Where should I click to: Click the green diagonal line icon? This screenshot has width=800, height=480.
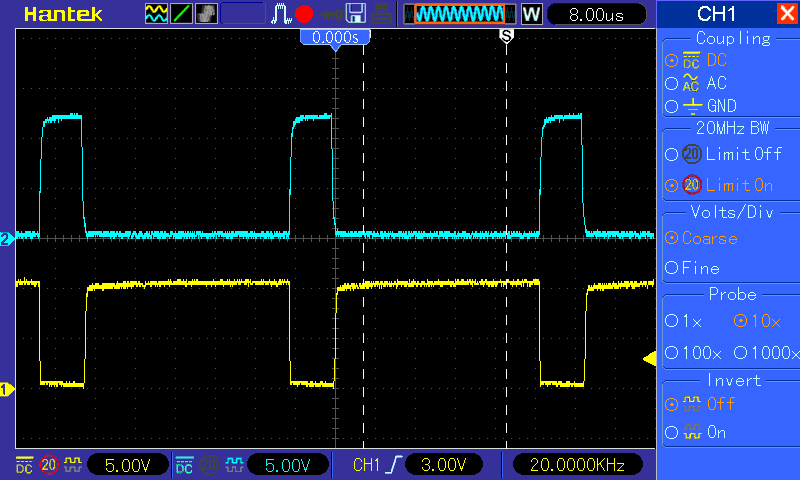coord(181,14)
